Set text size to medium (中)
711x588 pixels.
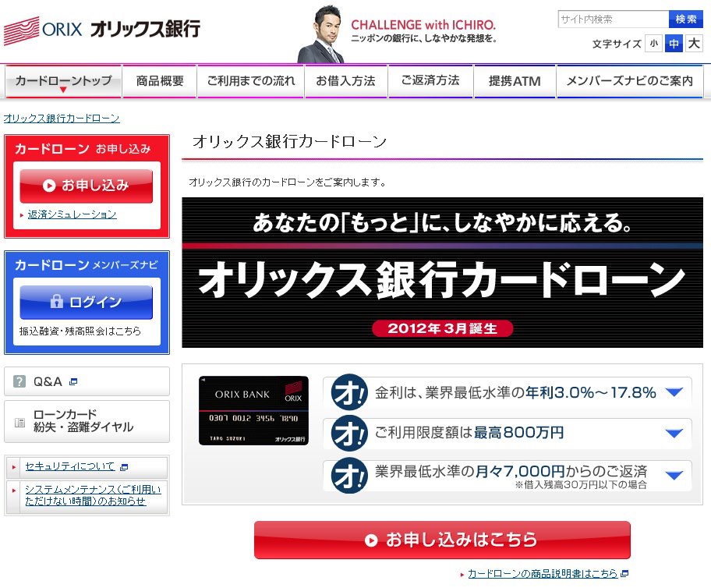tap(674, 44)
